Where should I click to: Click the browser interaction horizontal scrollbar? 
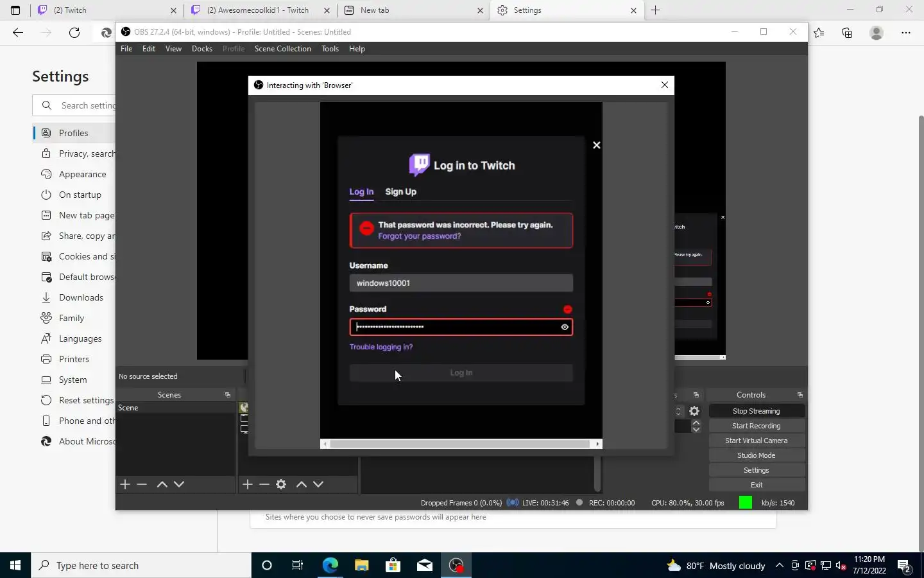(461, 444)
